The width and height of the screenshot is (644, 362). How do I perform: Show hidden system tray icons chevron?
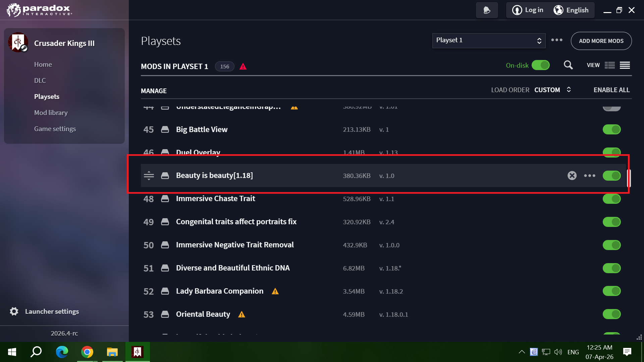(x=522, y=352)
